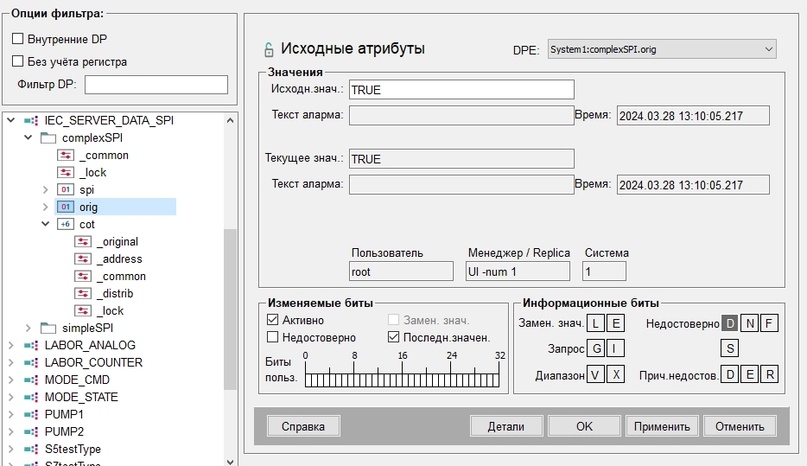Click the lock icon beside Исходные атрибуты

coord(269,49)
